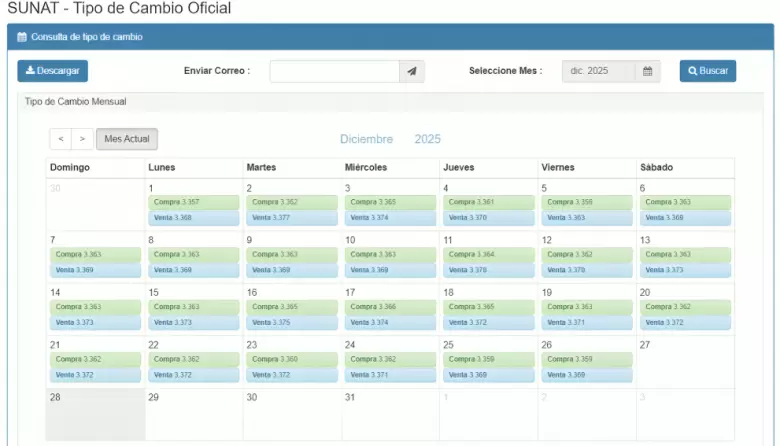The image size is (780, 446).
Task: Click the Mes Actual button
Action: pos(127,139)
